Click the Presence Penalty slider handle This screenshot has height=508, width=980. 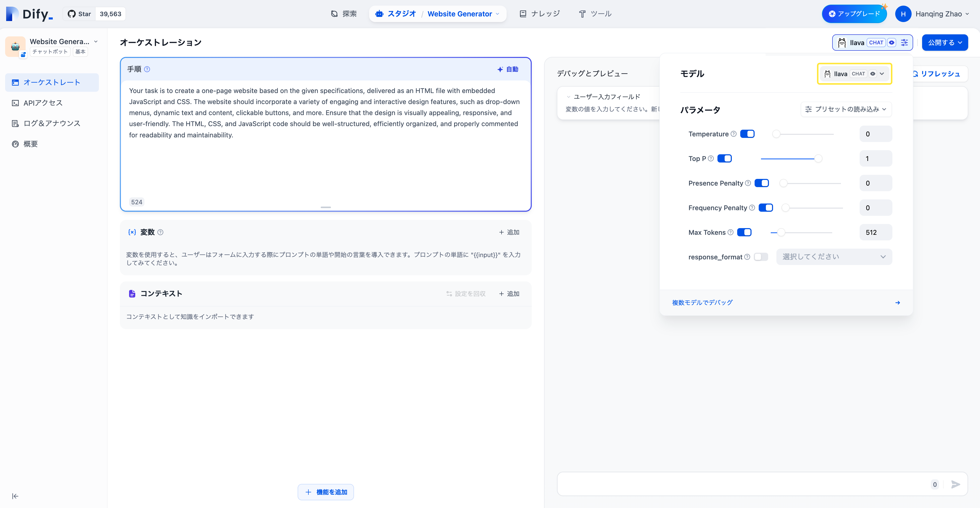(x=783, y=183)
